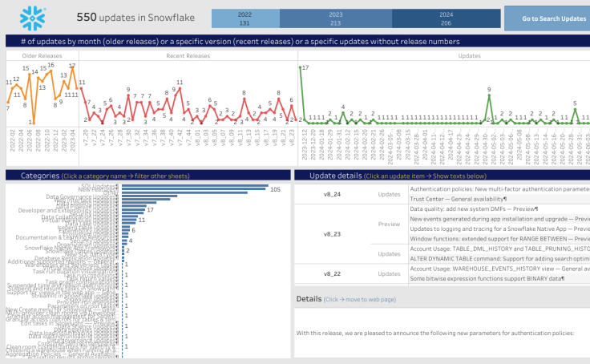Click the v7_20 axis label

click(86, 137)
